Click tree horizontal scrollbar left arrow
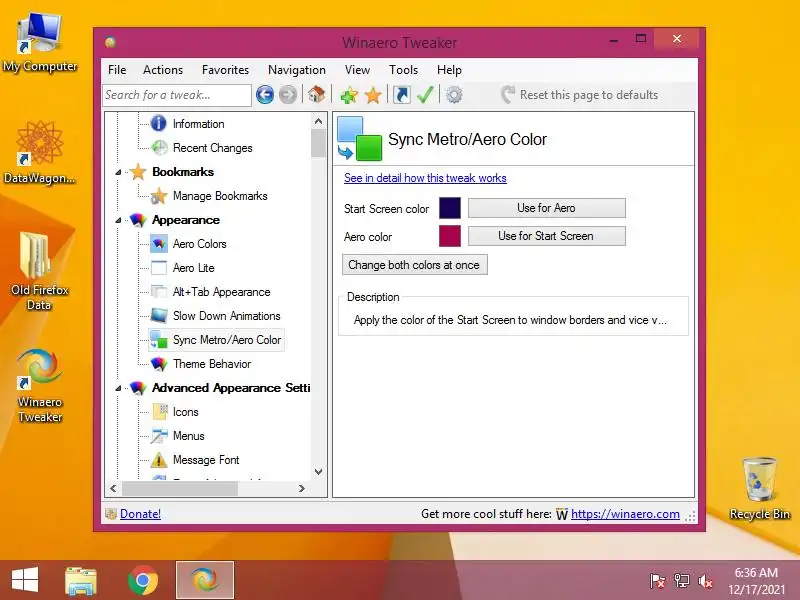This screenshot has height=600, width=800. click(113, 488)
